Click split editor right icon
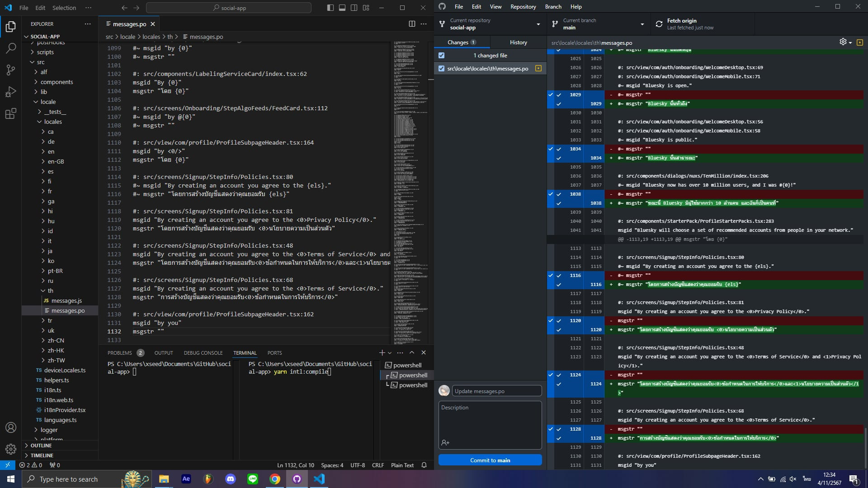This screenshot has width=868, height=488. 412,24
